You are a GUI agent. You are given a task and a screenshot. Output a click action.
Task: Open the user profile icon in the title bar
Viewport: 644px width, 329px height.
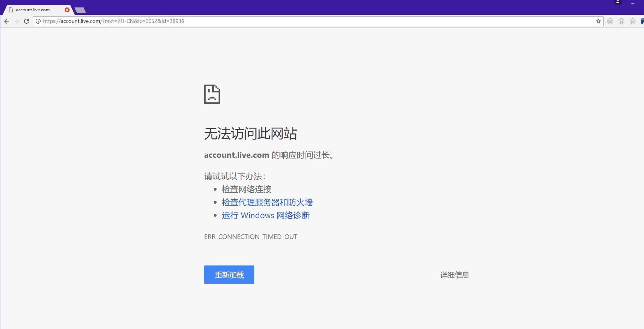pyautogui.click(x=618, y=2)
